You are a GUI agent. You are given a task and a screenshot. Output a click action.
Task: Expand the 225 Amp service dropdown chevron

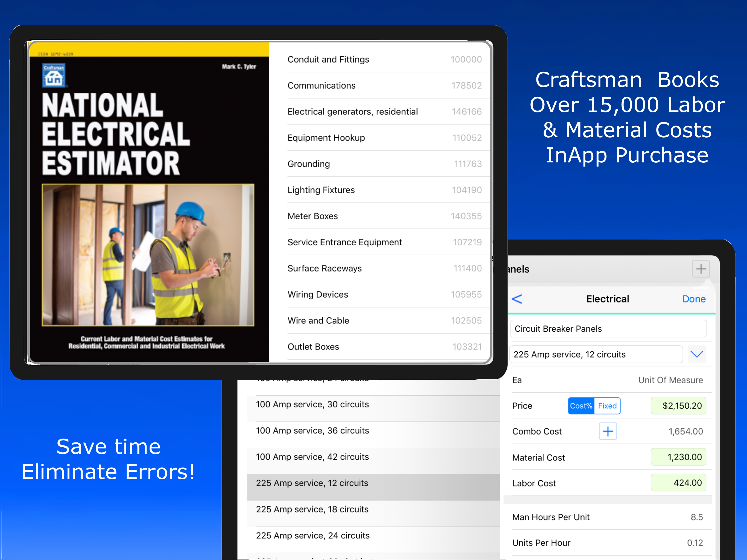click(x=696, y=354)
